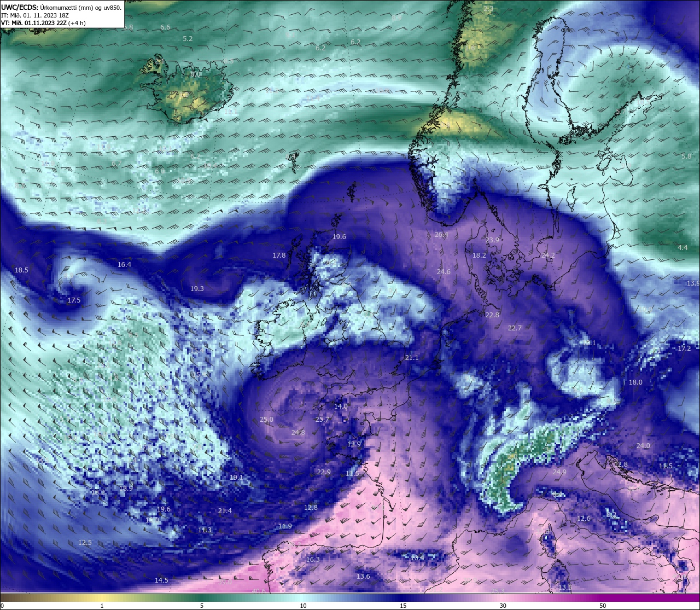Screen dimensions: 700x610
Task: Click the VT 22Z (+4 h) valid time line
Action: click(x=43, y=23)
